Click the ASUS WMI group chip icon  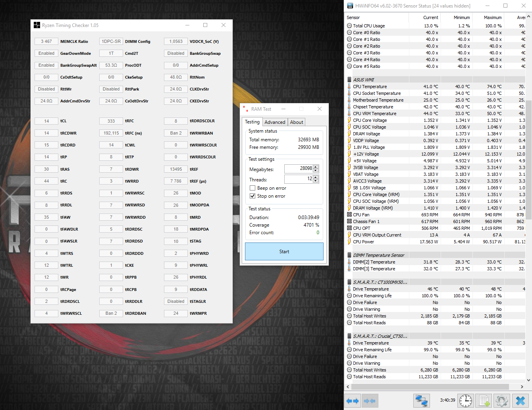pyautogui.click(x=349, y=80)
